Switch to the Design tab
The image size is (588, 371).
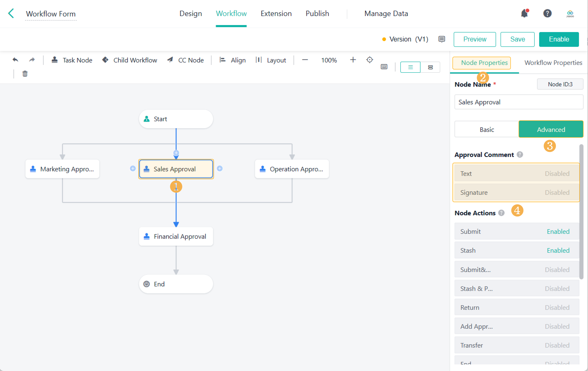pos(191,13)
